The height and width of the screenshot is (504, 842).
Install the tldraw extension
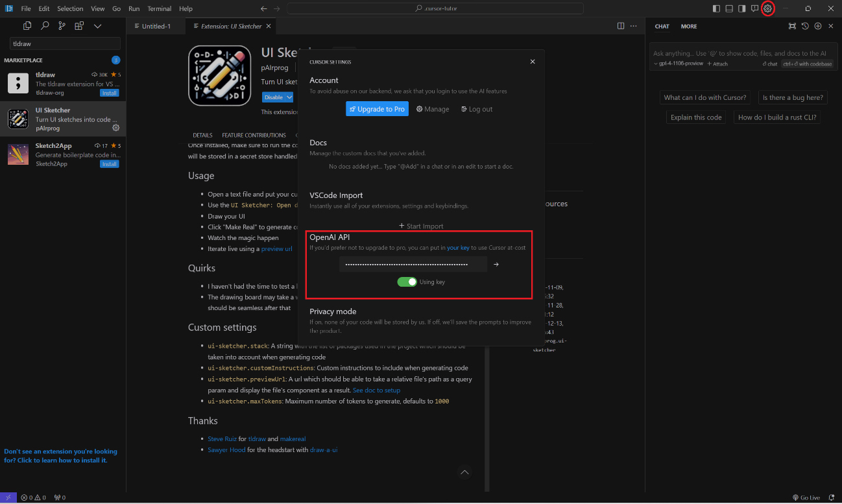[109, 93]
